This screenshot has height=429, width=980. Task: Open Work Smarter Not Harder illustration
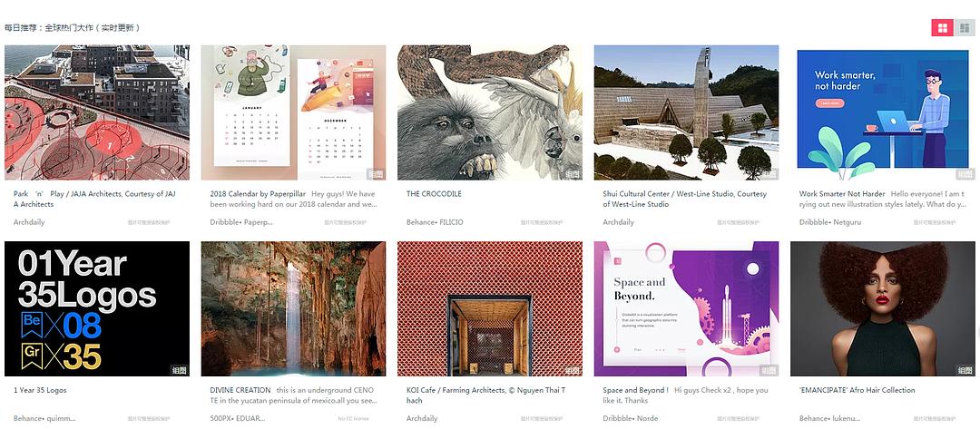[883, 112]
